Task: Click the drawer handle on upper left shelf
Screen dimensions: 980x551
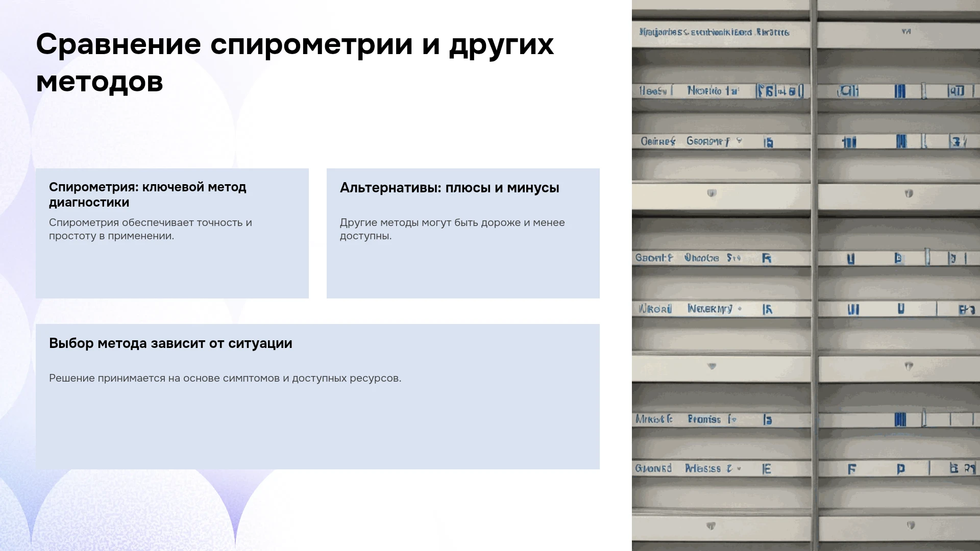Action: (712, 193)
